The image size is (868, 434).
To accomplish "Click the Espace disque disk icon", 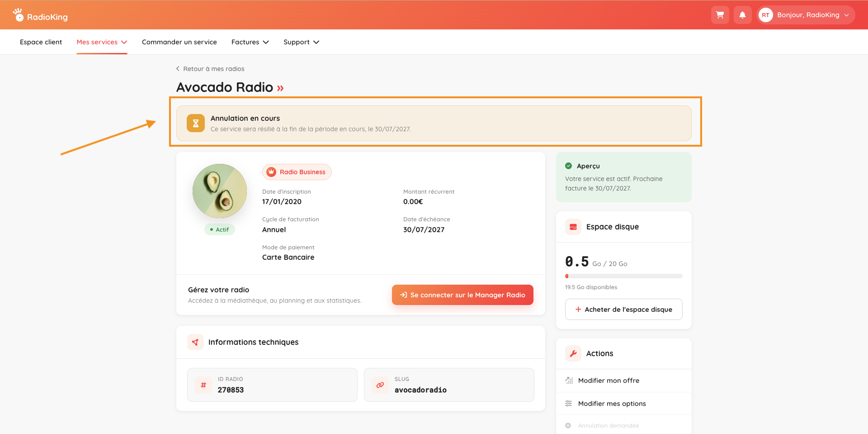I will [x=573, y=227].
